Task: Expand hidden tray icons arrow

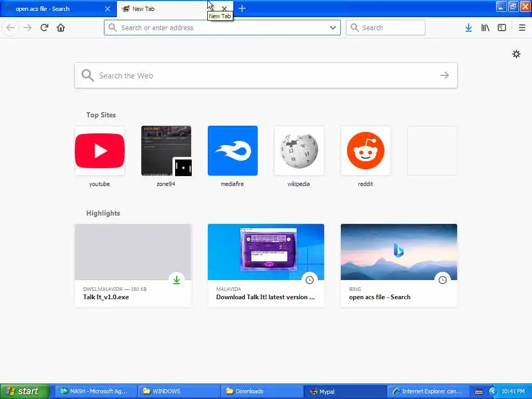Action: (x=493, y=392)
